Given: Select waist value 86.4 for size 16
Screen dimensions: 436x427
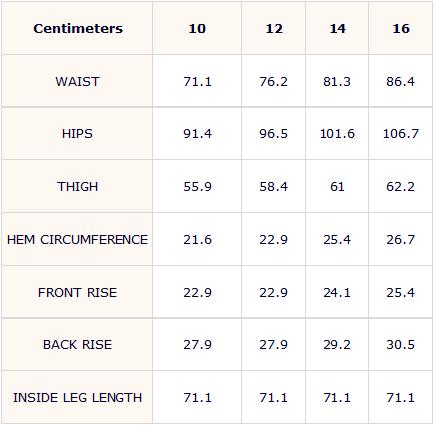Looking at the screenshot, I should pyautogui.click(x=401, y=81).
